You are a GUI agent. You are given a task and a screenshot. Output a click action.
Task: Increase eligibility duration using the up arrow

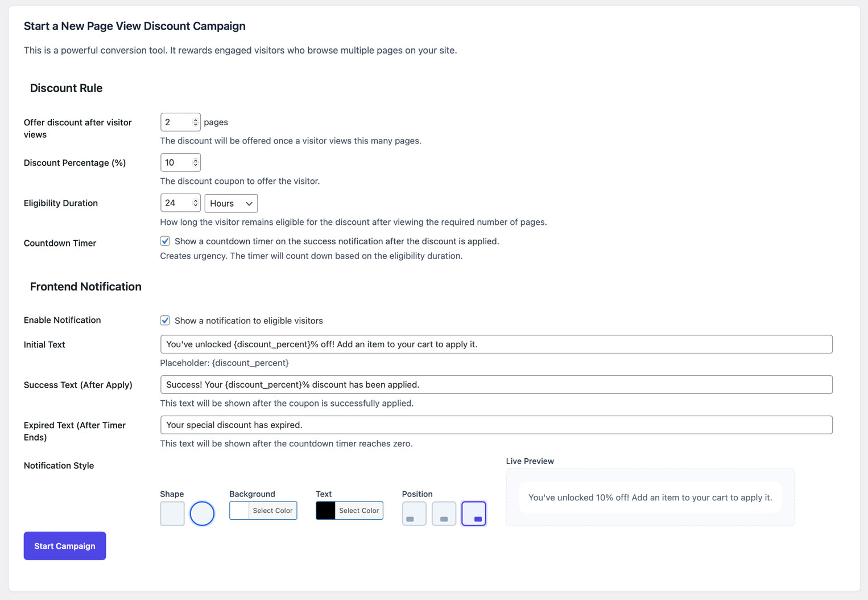coord(196,200)
